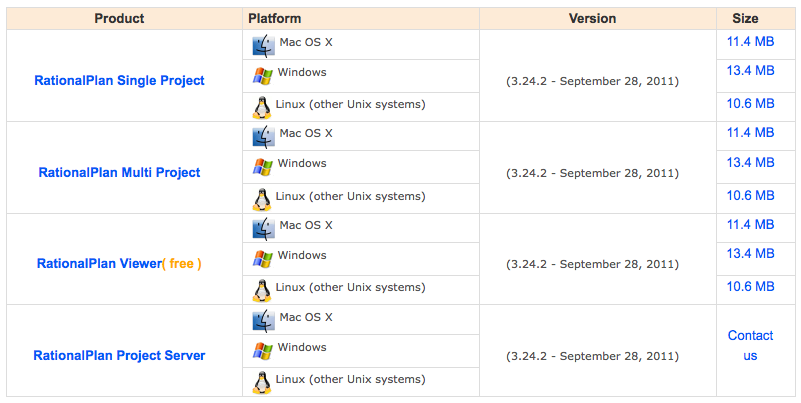Select Mac OS X text in Multi Project row

point(306,133)
